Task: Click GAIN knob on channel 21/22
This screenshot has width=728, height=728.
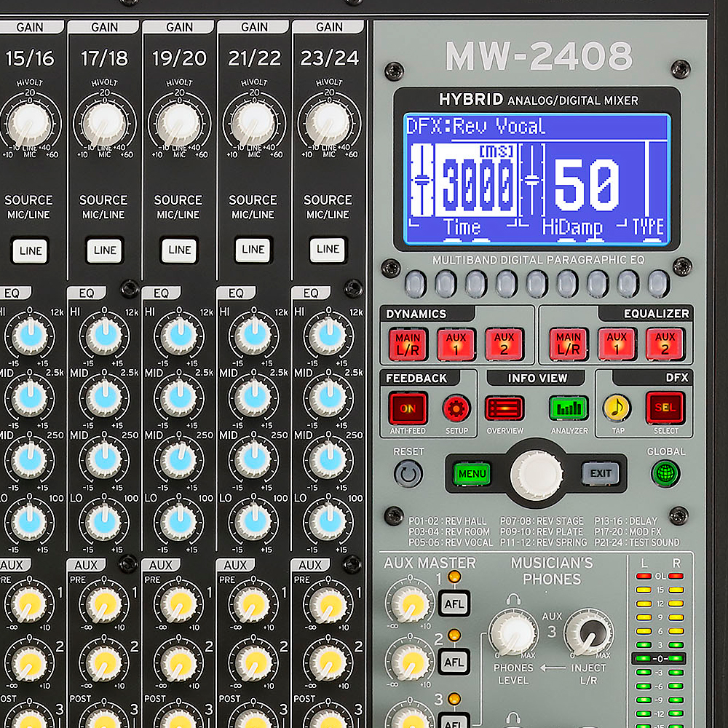Action: [254, 124]
